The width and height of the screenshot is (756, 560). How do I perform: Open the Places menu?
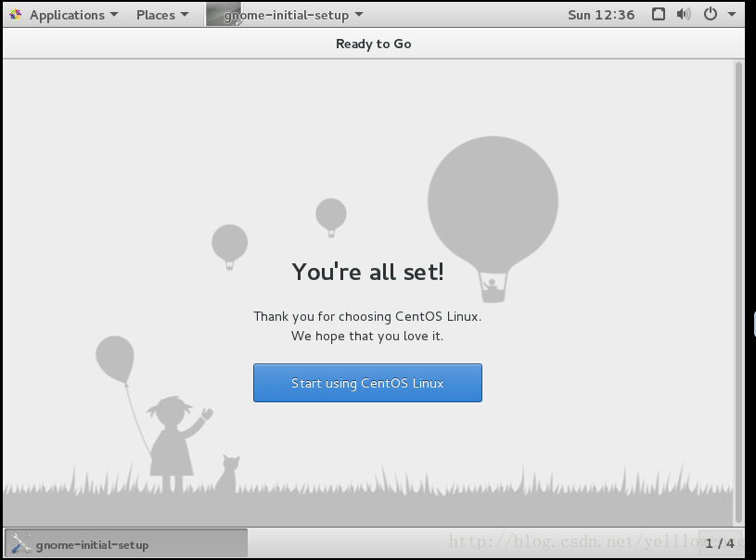tap(162, 15)
